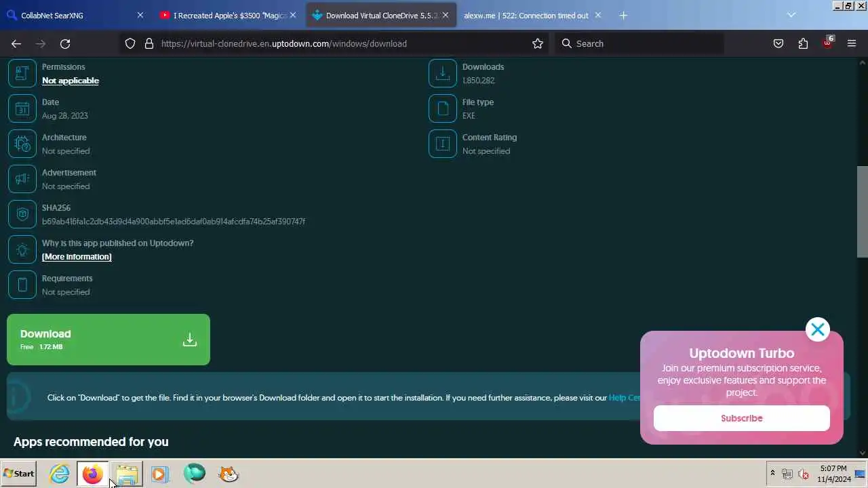Click the Permissions info icon
Screen dimensions: 868x488
click(x=22, y=73)
